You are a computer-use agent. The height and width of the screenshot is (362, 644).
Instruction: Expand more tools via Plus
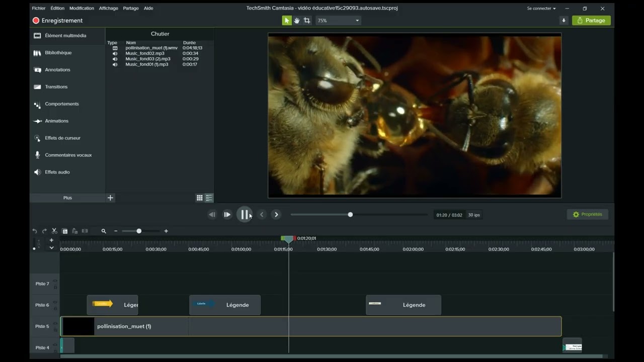pyautogui.click(x=67, y=198)
